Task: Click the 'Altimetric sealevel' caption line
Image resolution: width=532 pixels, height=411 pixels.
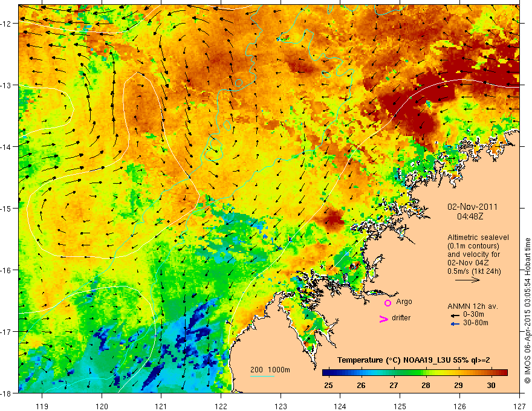Action: tap(478, 238)
